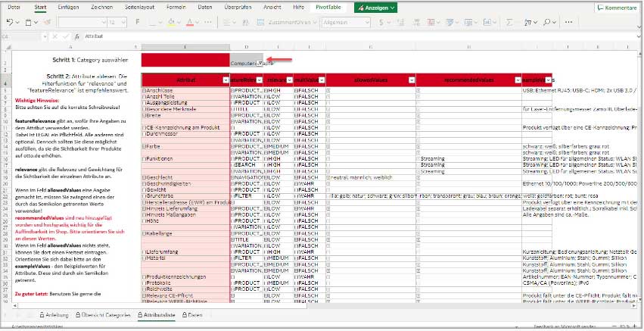Switch to the Einfügen ribbon tab
644x331 pixels.
[x=68, y=8]
